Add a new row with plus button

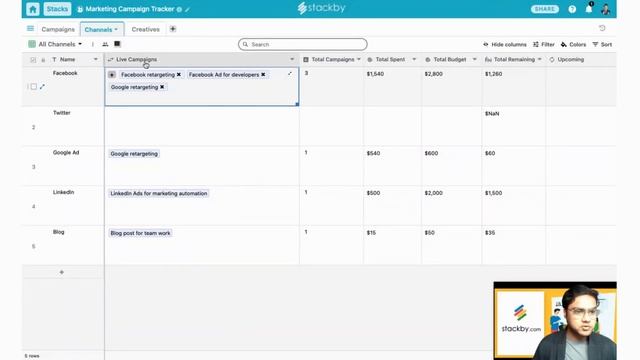(62, 272)
